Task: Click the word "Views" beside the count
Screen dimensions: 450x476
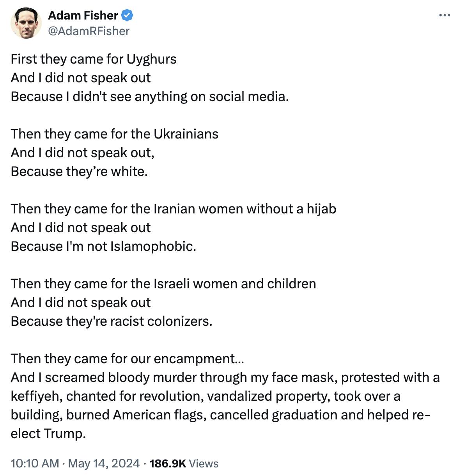Action: point(204,463)
